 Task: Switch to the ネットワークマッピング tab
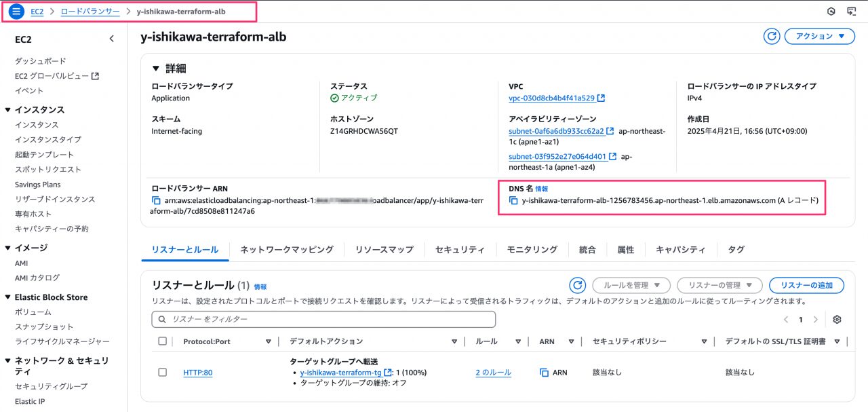click(287, 250)
